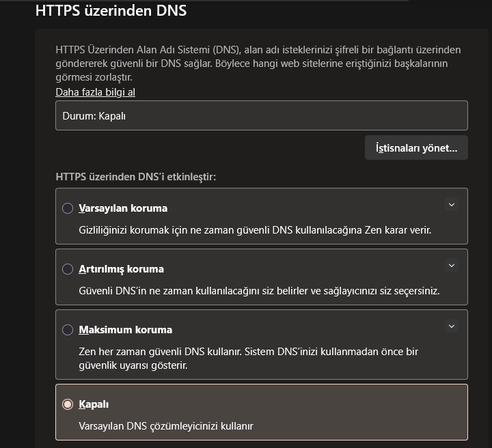Viewport: 492px width, 448px height.
Task: Click the description text under Artırılmış koruma
Action: [x=259, y=291]
